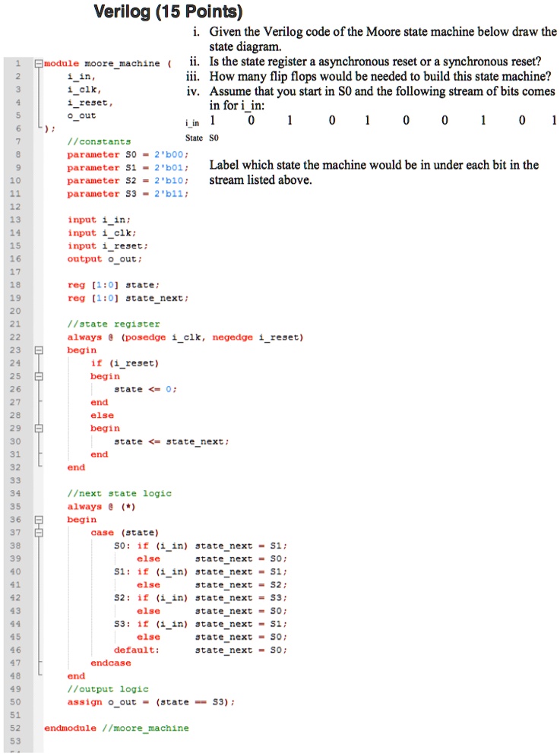The height and width of the screenshot is (756, 560).
Task: Collapse the next state logic begin block on line 36
Action: tap(38, 520)
